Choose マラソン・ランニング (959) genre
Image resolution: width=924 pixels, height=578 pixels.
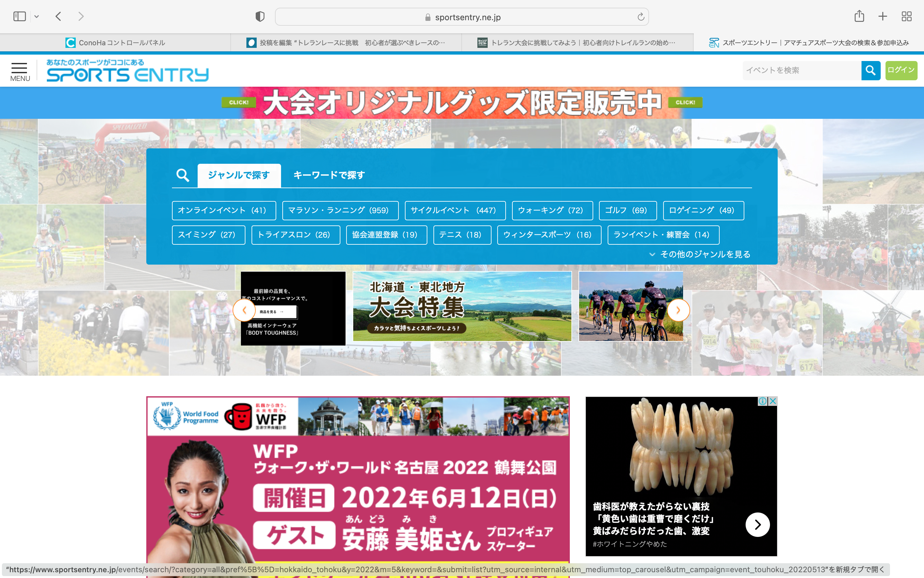(340, 210)
